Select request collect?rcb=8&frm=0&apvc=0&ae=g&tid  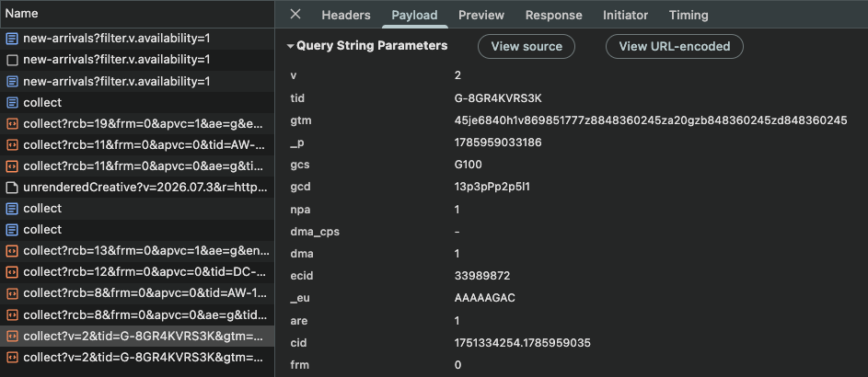pos(146,314)
